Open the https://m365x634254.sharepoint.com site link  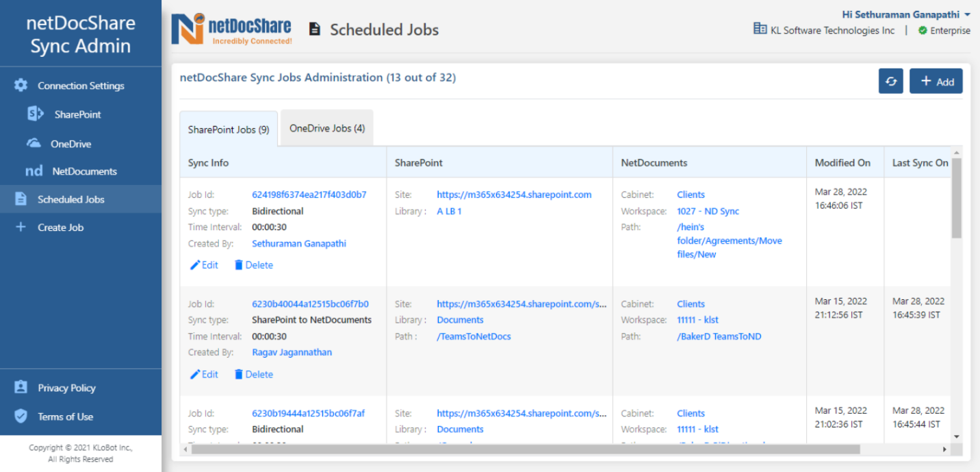pos(514,195)
